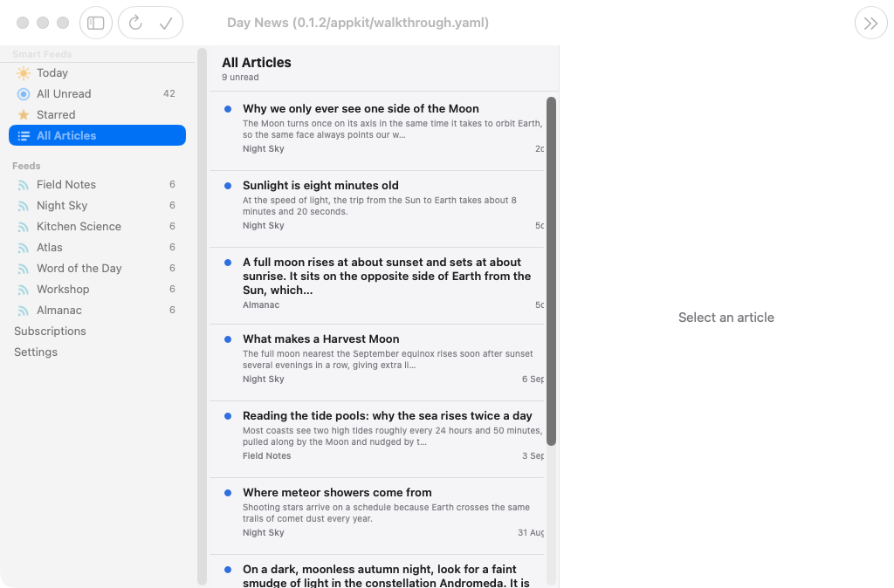This screenshot has height=588, width=894.
Task: Click the RSS icon beside Word of the Day
Action: [x=24, y=269]
